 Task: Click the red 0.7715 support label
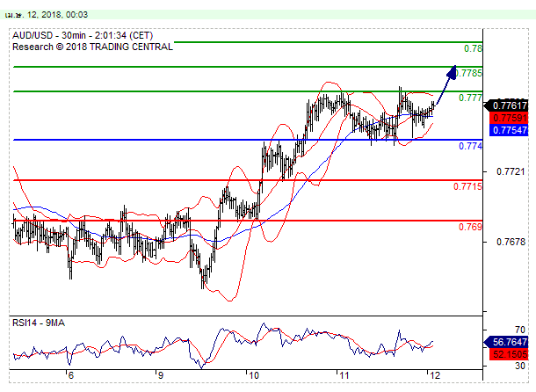(x=467, y=186)
